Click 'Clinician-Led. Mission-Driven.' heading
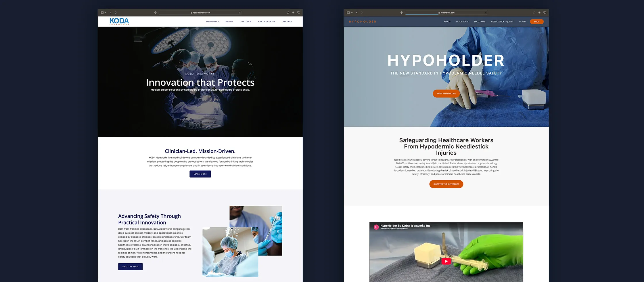Screen dimensions: 644x282 click(200, 151)
